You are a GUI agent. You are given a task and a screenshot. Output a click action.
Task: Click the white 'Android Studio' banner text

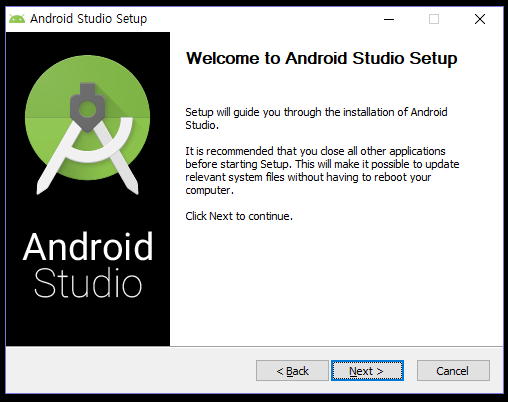coord(88,265)
